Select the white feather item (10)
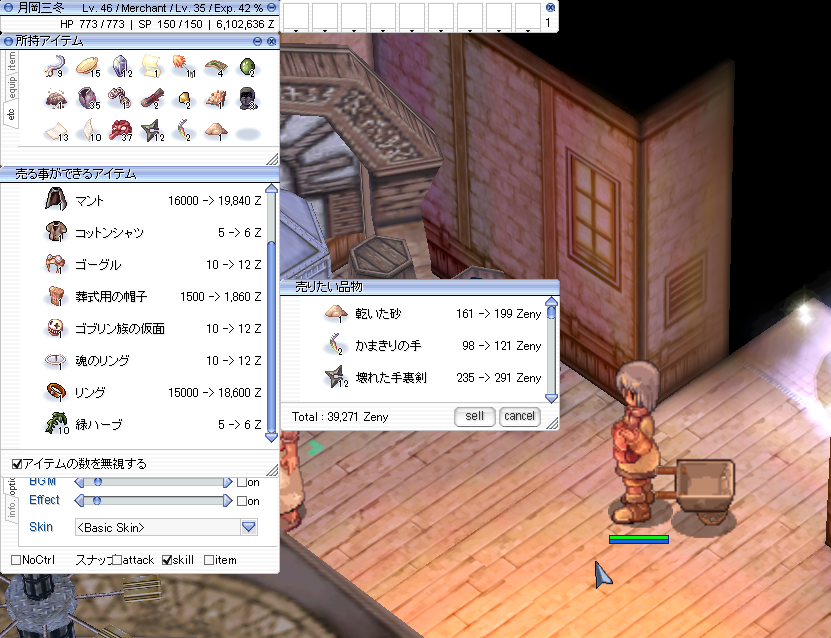Screen dimensions: 831x638 [x=89, y=131]
